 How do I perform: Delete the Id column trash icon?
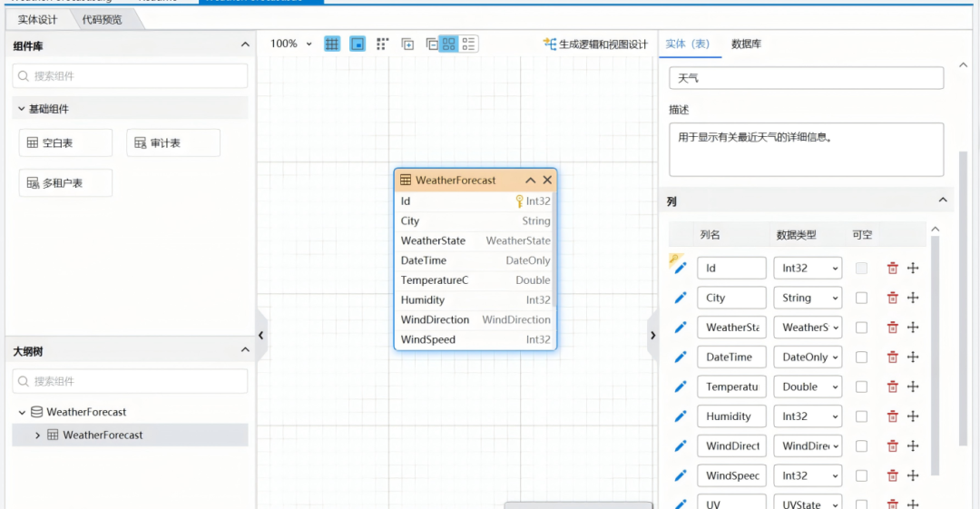(893, 269)
